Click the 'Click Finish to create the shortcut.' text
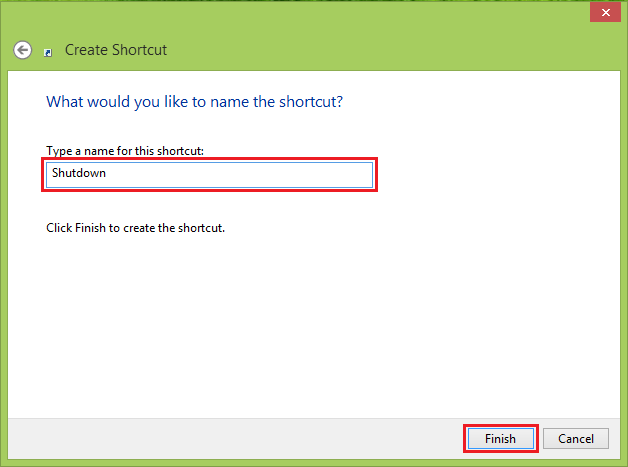Screen dimensions: 628x467 pos(135,228)
